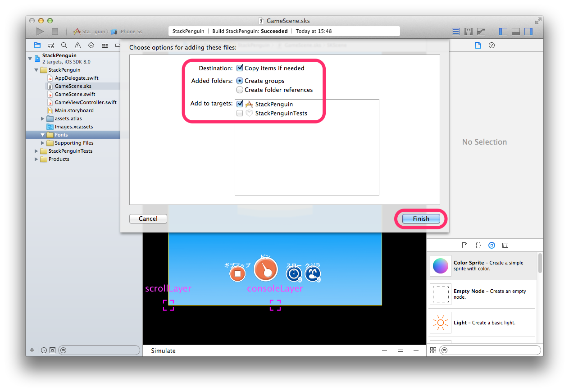The width and height of the screenshot is (569, 392).
Task: Open the Quick Help inspector
Action: [492, 45]
